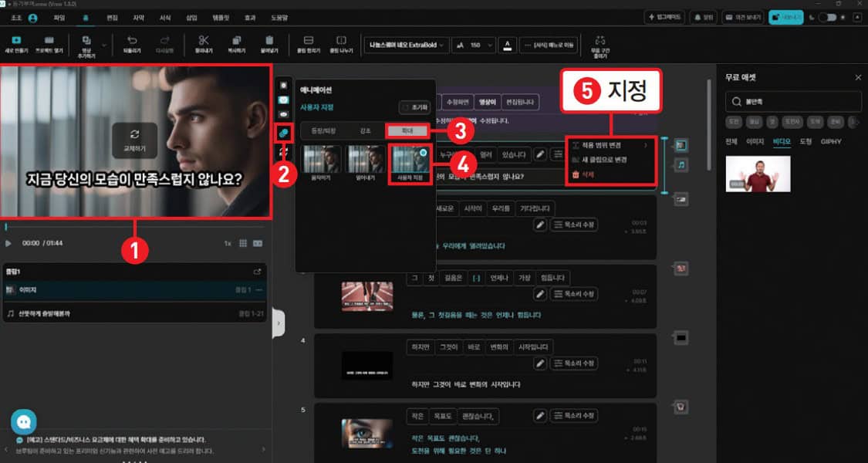Click the 삭제 delete option

tap(581, 174)
